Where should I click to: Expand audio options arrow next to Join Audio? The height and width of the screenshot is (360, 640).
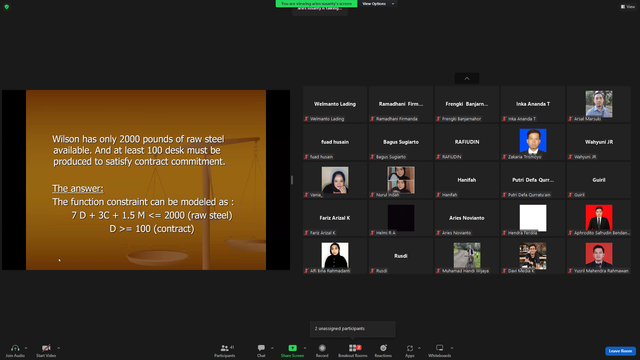pyautogui.click(x=26, y=348)
